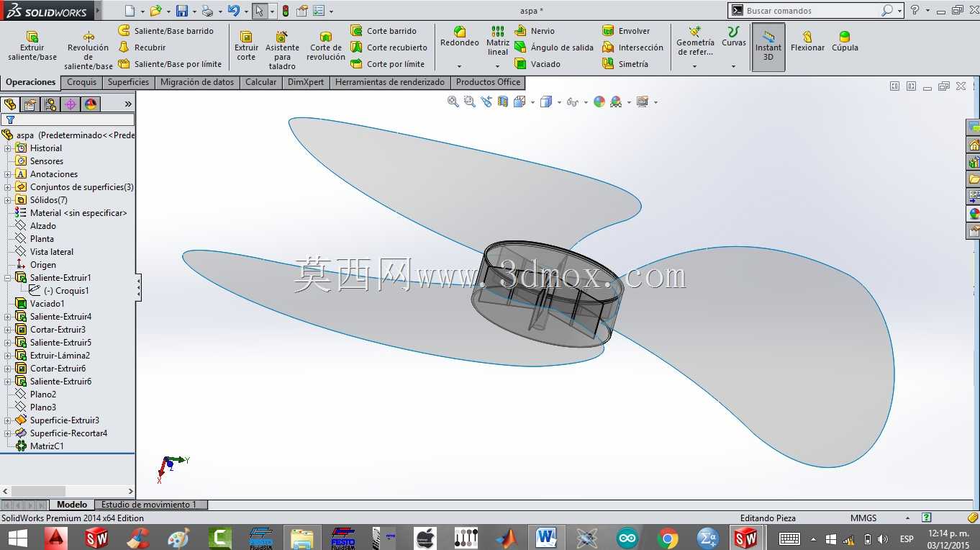Open the unit system dropdown beside MMGS
The height and width of the screenshot is (550, 980).
click(x=907, y=518)
